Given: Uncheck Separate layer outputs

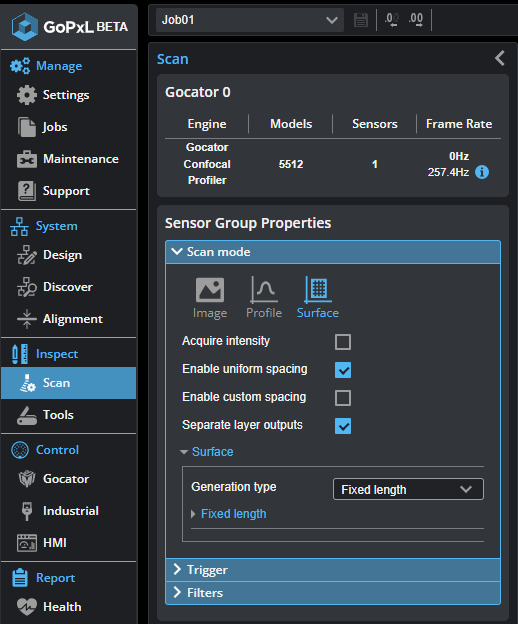Looking at the screenshot, I should (343, 426).
